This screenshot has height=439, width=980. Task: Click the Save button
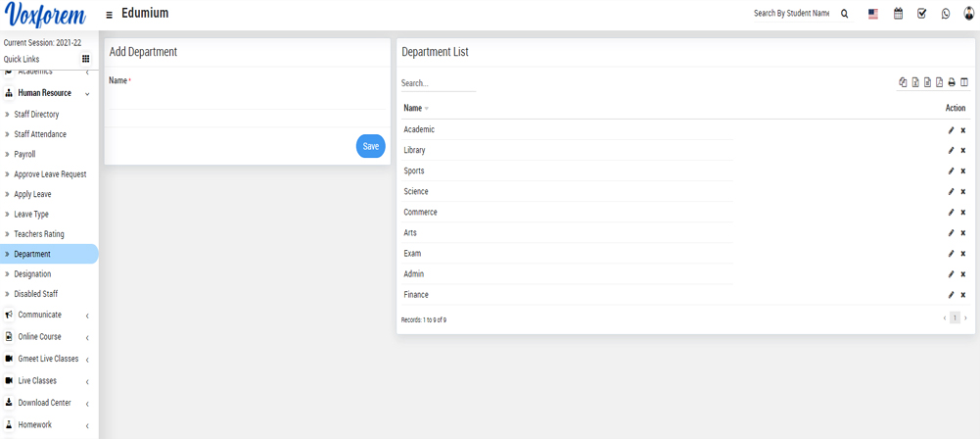(370, 146)
